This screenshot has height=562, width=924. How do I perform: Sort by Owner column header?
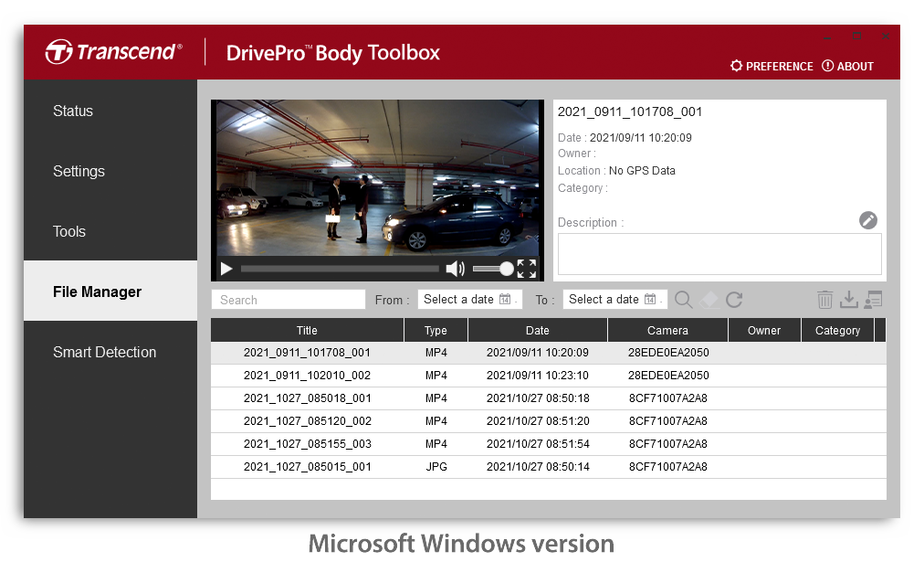pyautogui.click(x=764, y=330)
